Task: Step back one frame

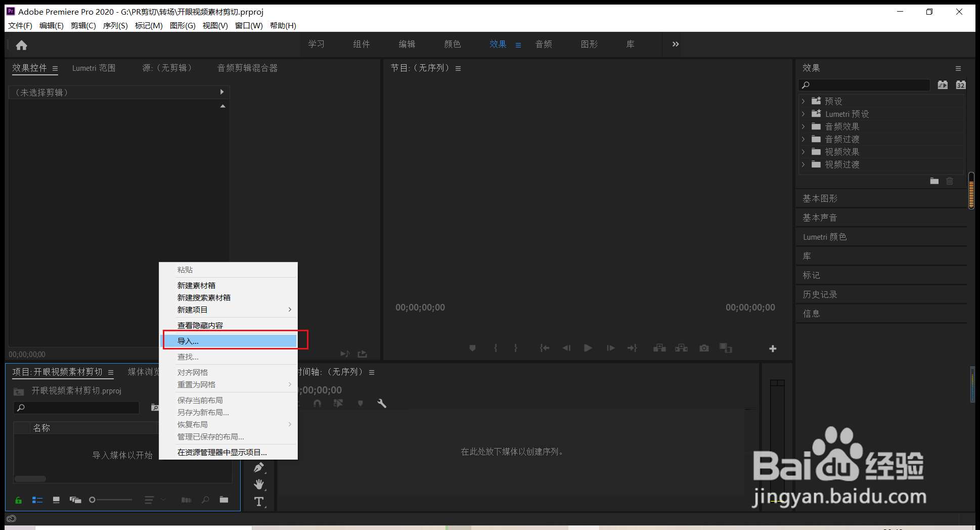Action: [566, 348]
